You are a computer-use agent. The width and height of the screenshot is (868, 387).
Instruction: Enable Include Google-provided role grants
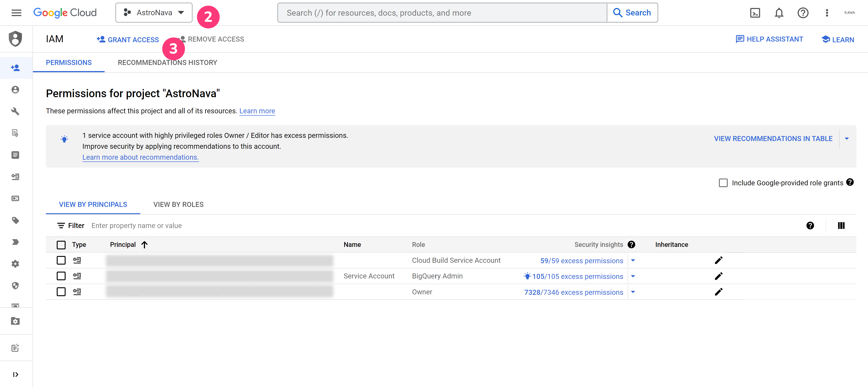[723, 183]
